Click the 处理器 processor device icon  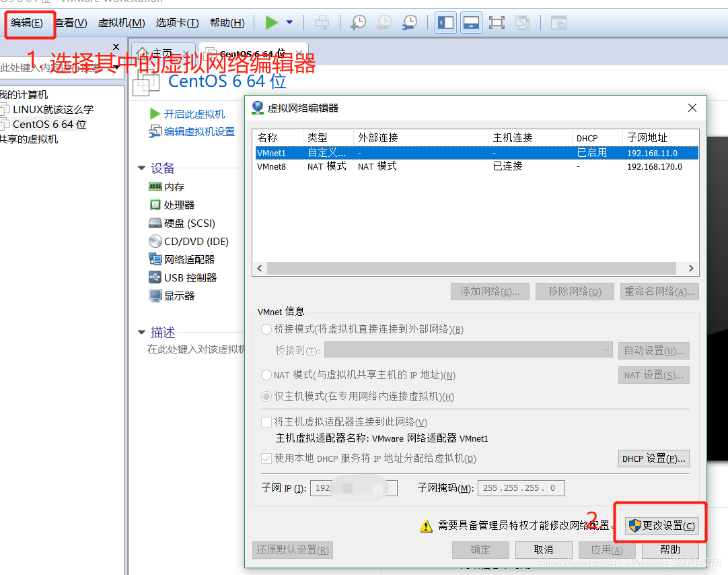pos(155,205)
